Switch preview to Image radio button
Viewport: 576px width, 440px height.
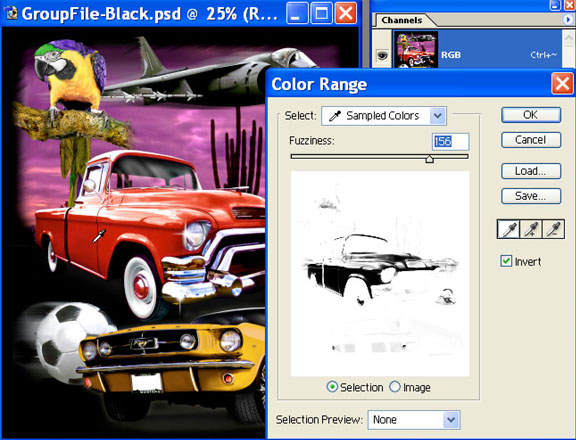click(x=395, y=387)
